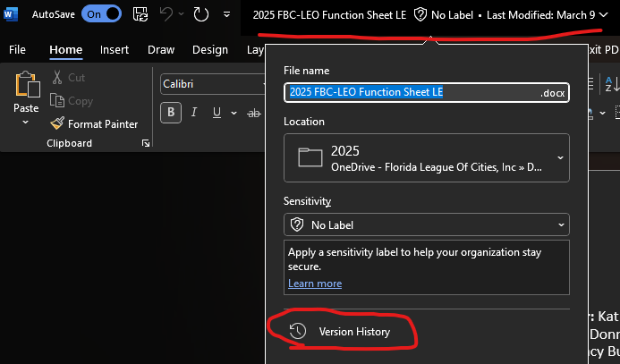Click the Calibri font name box

(x=210, y=84)
